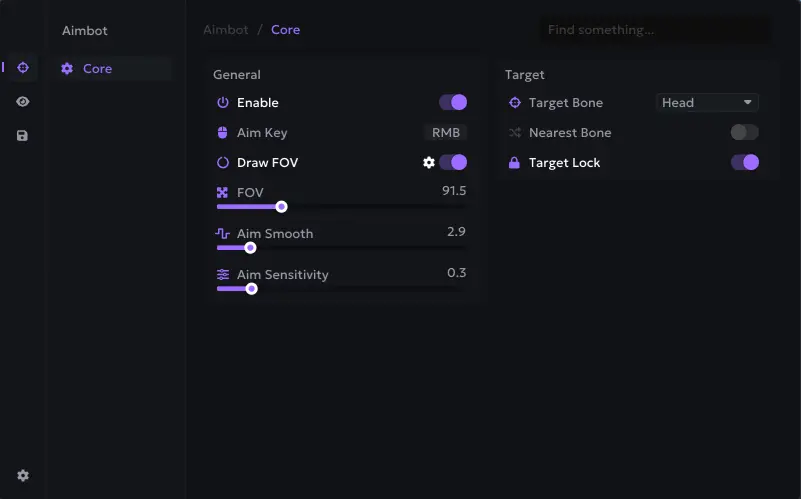Disable the Enable aimbot toggle

[x=453, y=102]
